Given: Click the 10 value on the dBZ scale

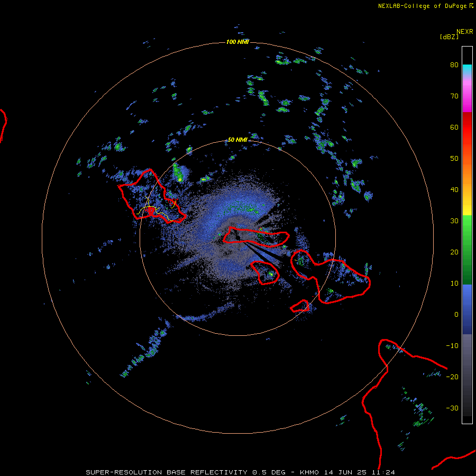Looking at the screenshot, I should pos(454,283).
